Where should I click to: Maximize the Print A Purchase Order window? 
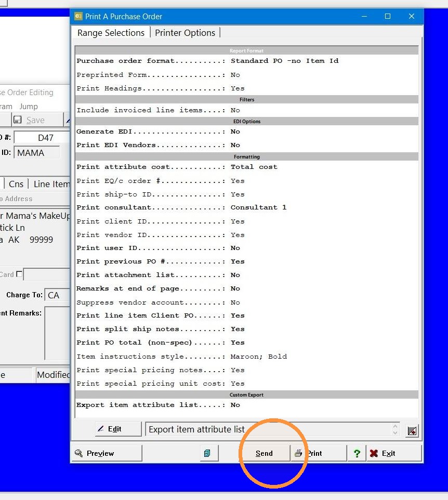click(387, 16)
